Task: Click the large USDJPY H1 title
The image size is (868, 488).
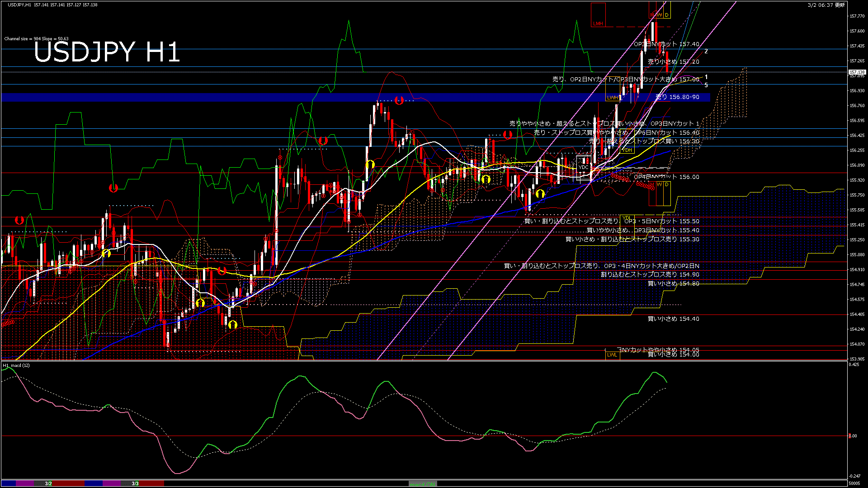Action: (x=107, y=52)
